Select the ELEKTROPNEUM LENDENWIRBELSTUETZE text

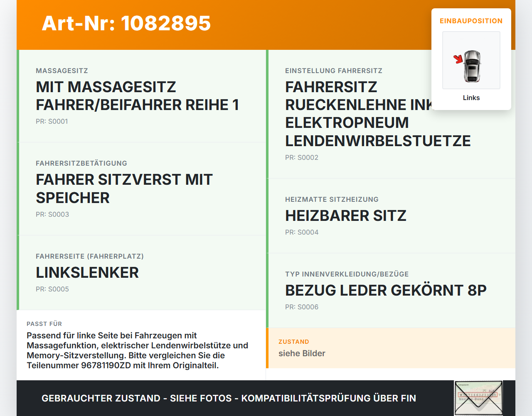378,132
